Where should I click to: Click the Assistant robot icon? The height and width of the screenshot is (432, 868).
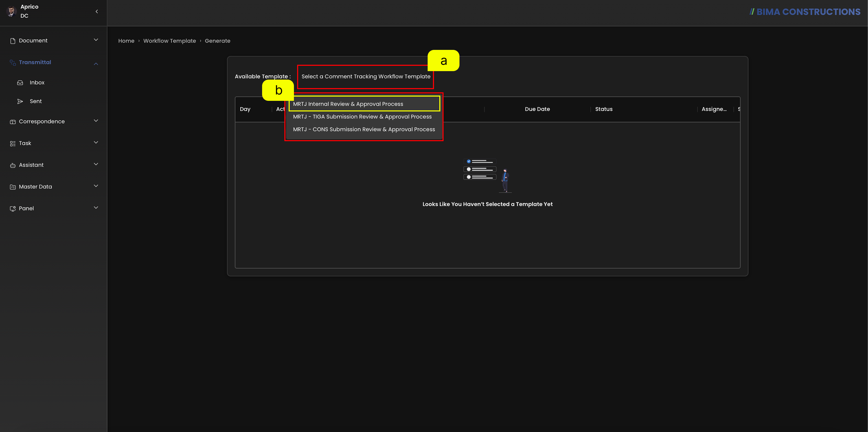click(13, 165)
